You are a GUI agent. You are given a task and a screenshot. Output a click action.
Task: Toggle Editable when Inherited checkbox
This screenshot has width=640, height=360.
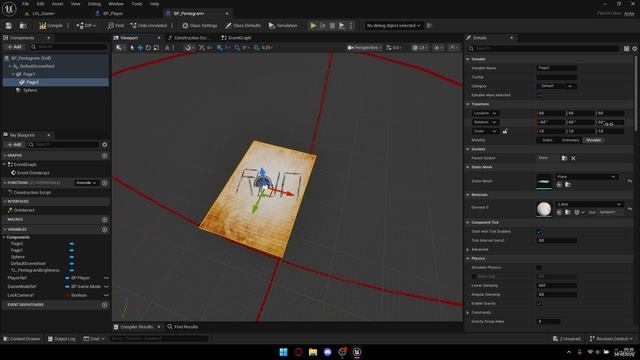pos(539,95)
